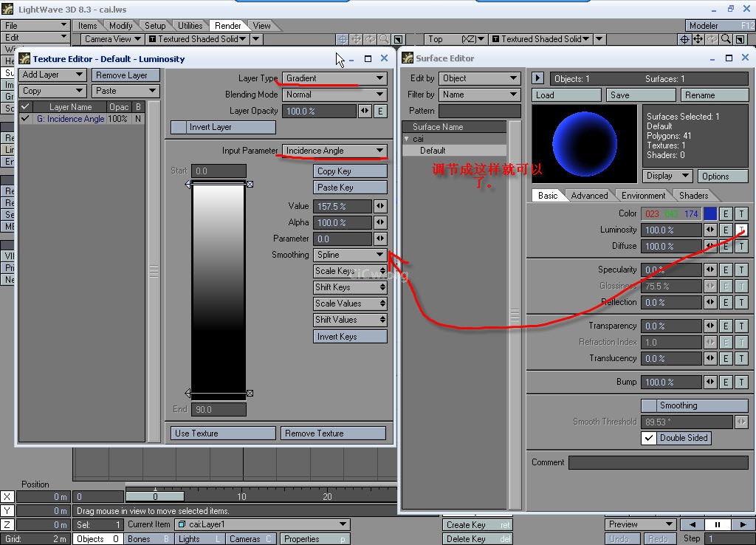The image size is (756, 545).
Task: Open the Input Parameter dropdown
Action: click(334, 151)
